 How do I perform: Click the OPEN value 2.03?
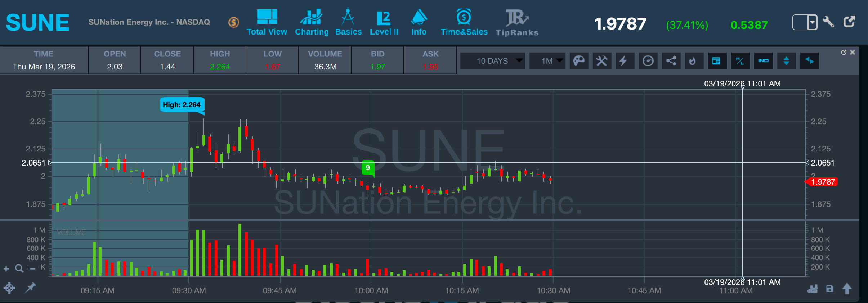(x=115, y=67)
